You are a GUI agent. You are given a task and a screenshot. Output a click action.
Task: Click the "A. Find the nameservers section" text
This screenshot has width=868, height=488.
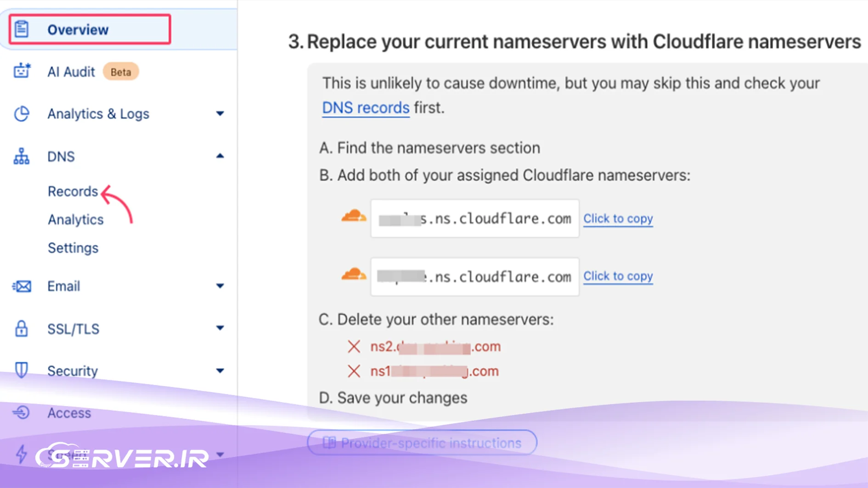[430, 148]
